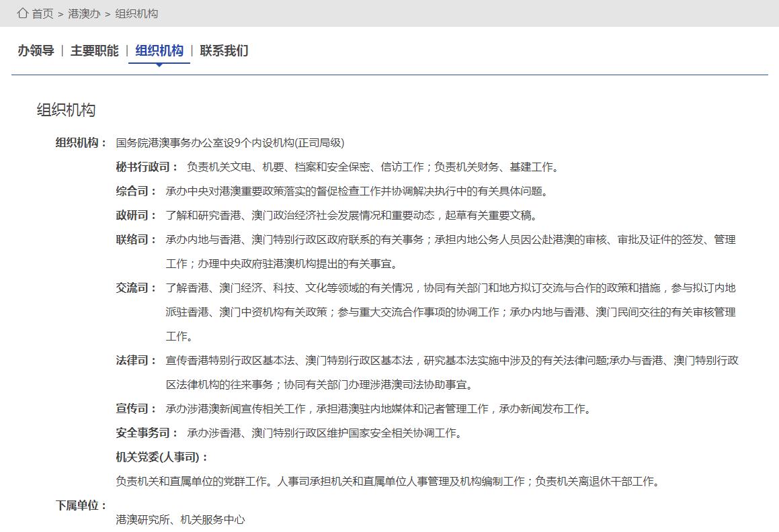779x532 pixels.
Task: Select the 综合司 department label
Action: click(x=135, y=191)
